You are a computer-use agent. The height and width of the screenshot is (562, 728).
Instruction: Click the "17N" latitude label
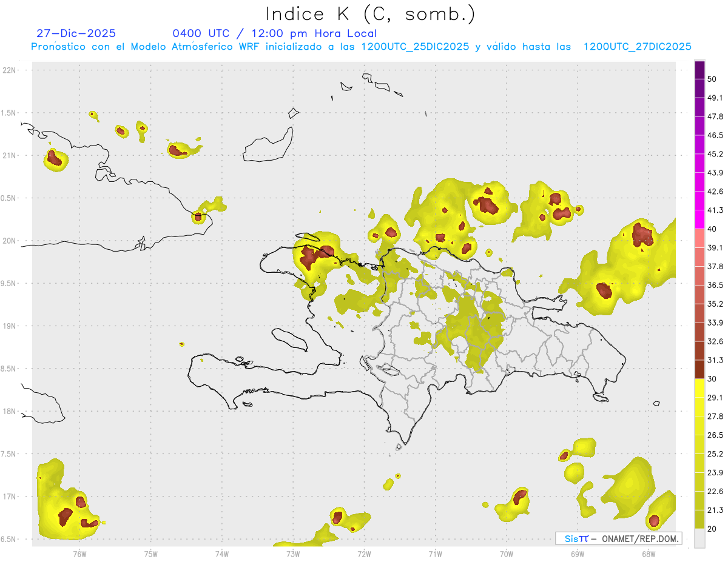coord(8,497)
